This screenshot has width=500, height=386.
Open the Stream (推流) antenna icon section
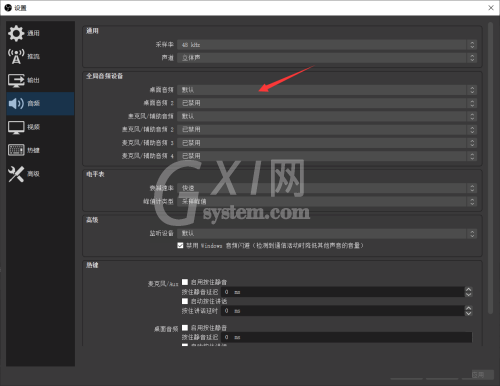[16, 56]
